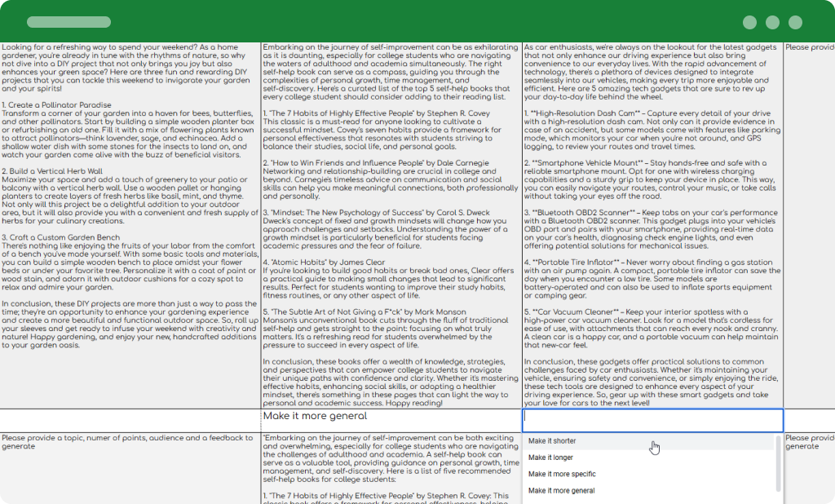
Task: Click inside the active blue-bordered prompt input
Action: tap(652, 419)
